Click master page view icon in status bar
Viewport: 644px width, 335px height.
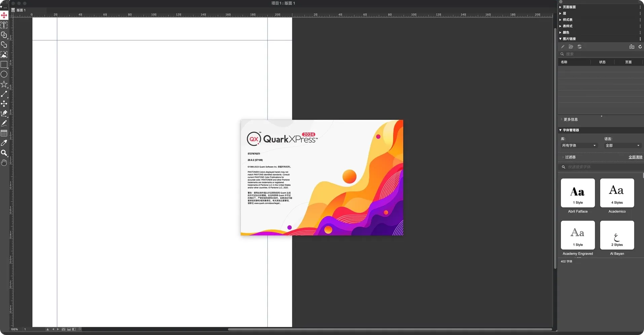coord(64,329)
